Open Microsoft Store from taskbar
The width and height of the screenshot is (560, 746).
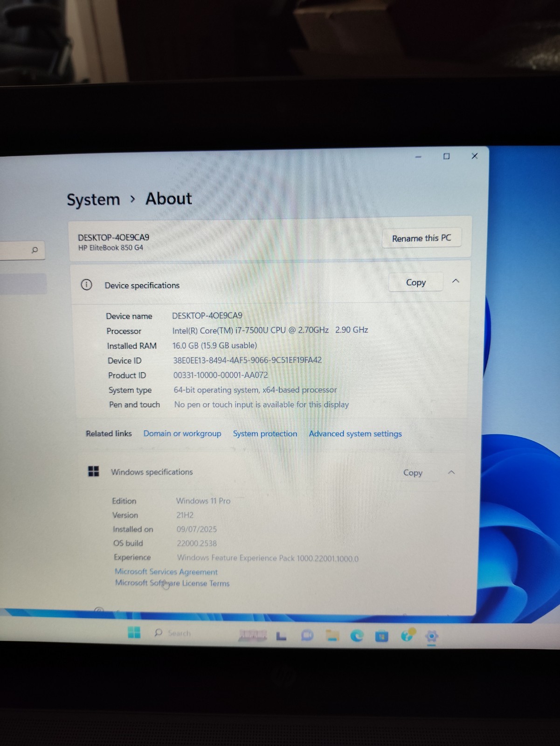pos(381,636)
